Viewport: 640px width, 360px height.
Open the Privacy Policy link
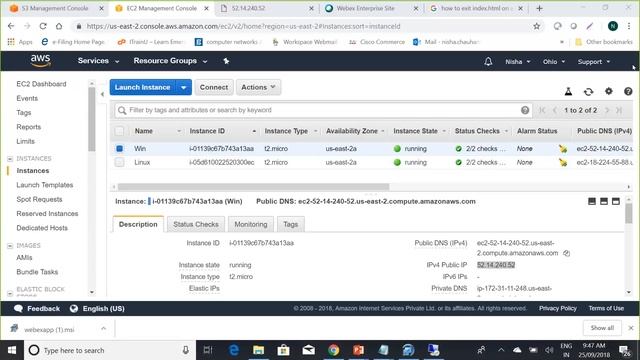(558, 309)
